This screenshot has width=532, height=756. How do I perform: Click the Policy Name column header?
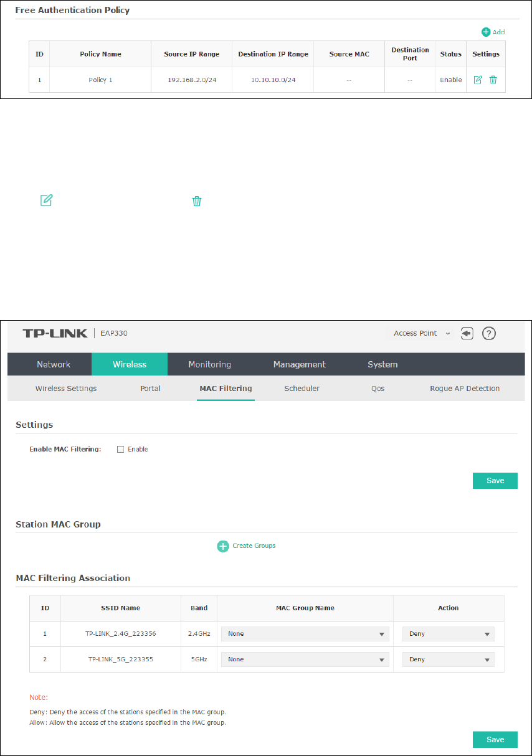pos(100,54)
